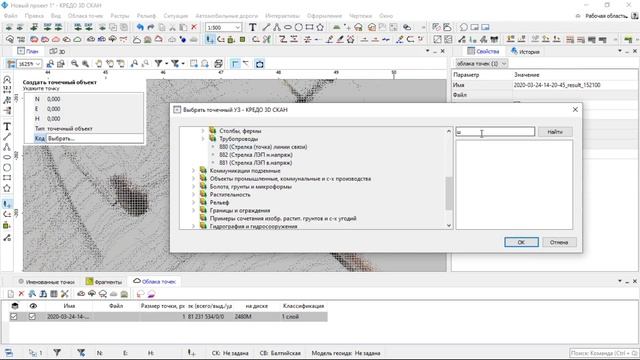The image size is (640, 360).
Task: Click the Redo arrow next to Undo
Action: pos(151,27)
